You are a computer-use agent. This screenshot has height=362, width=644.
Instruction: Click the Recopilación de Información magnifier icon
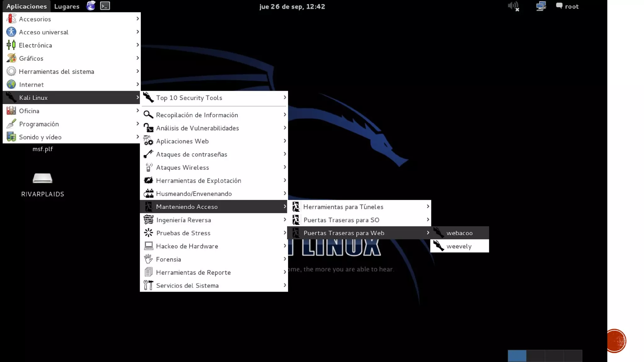(148, 115)
